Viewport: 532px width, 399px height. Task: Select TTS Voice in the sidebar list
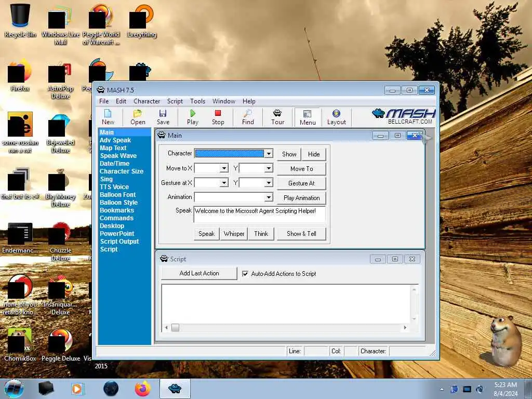[114, 187]
